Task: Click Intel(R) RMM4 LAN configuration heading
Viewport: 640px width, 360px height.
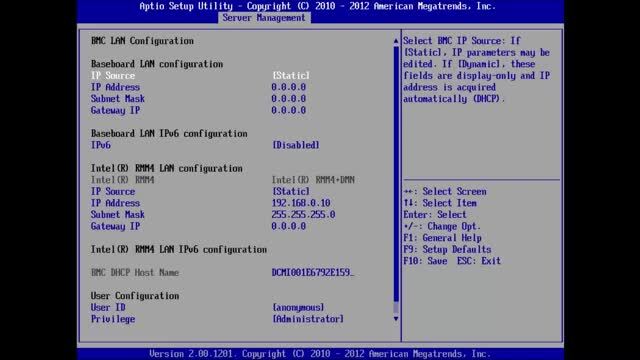Action: 167,169
